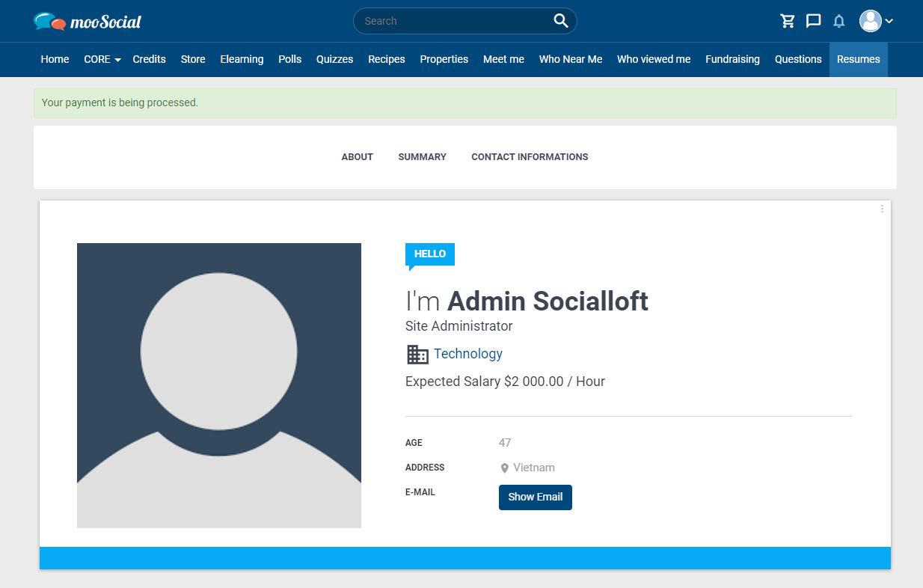This screenshot has width=923, height=588.
Task: Click the search magnifier icon
Action: tap(561, 21)
